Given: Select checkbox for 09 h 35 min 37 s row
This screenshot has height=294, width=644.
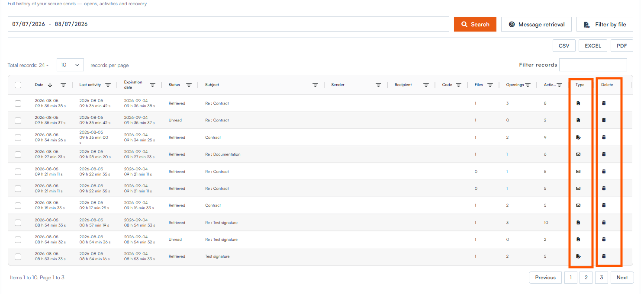Looking at the screenshot, I should 18,121.
